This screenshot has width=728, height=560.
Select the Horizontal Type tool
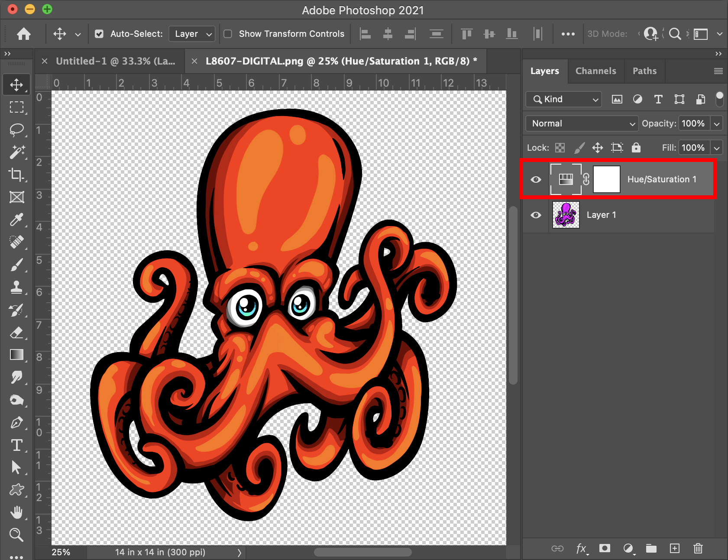[x=16, y=445]
